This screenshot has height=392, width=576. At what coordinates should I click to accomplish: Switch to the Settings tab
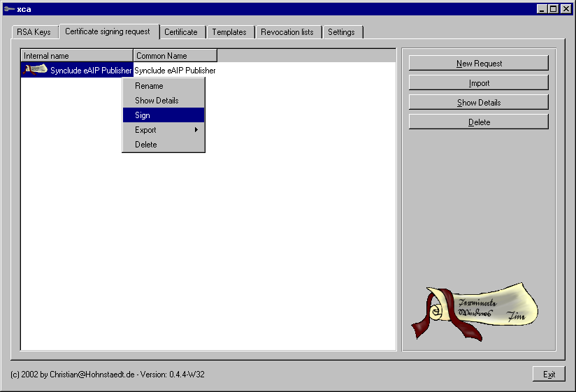pyautogui.click(x=341, y=32)
